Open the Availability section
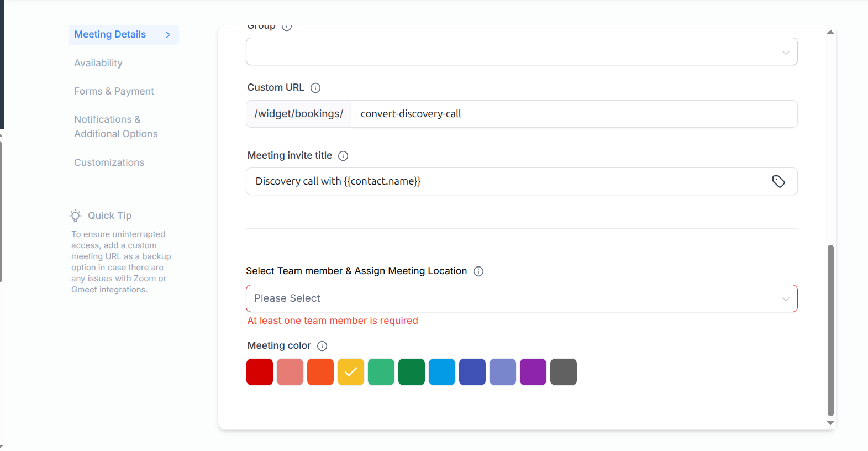Screen dimensions: 868x451 coord(98,63)
